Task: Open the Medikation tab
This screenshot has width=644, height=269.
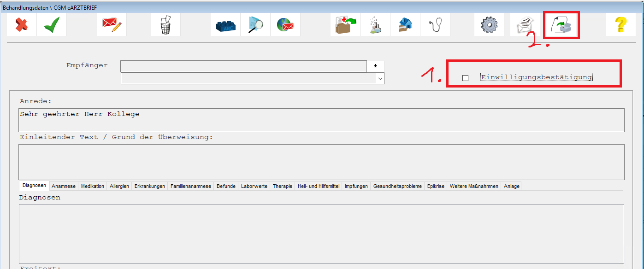Action: [93, 186]
